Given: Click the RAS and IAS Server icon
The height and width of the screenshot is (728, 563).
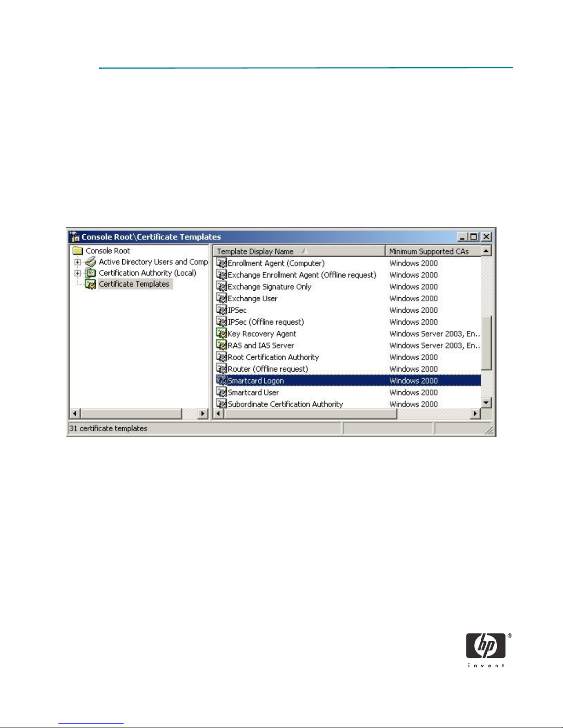Looking at the screenshot, I should click(222, 345).
